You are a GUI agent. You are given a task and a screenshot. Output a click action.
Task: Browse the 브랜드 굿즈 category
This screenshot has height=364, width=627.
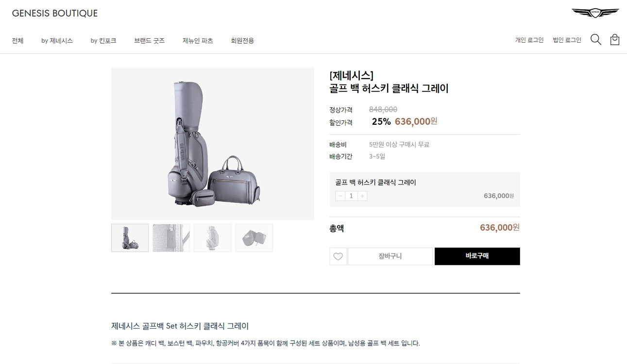pos(149,41)
